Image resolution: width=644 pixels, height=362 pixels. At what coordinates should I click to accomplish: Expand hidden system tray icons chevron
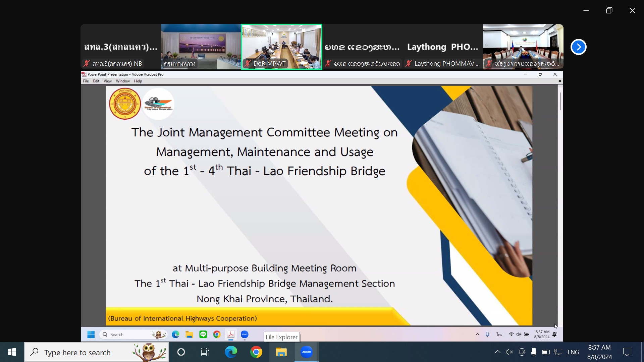(498, 352)
